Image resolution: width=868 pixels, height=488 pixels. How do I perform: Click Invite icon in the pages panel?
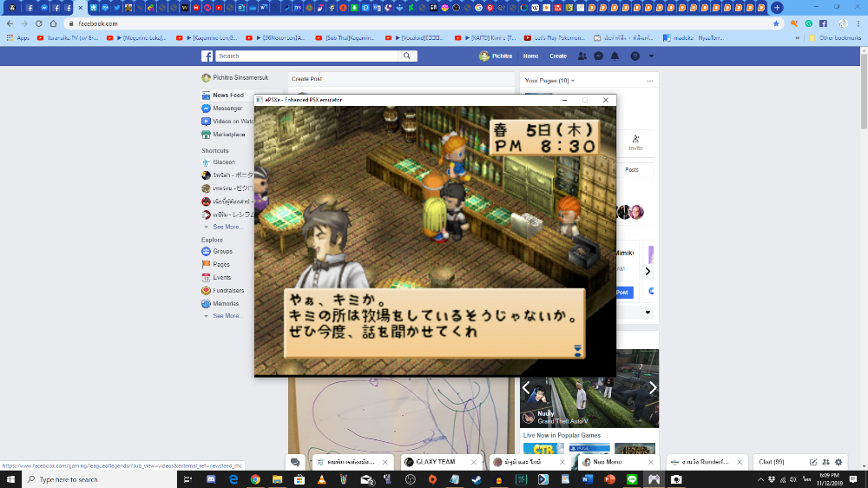(635, 143)
